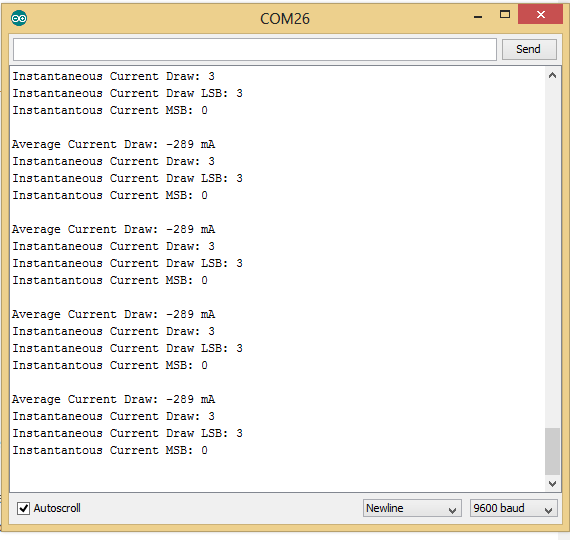Click the Arduino logo icon in title bar

(x=19, y=18)
